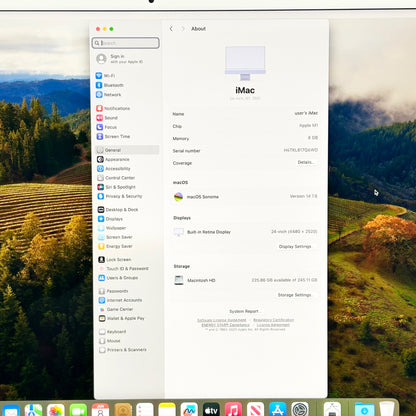Open the Regulatory Certification link
416x416 pixels.
(x=273, y=320)
